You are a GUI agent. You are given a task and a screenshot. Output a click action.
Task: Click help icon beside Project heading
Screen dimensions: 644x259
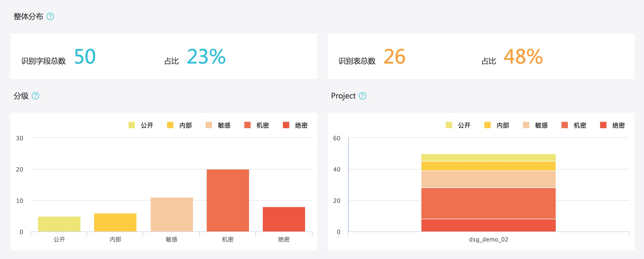click(362, 96)
